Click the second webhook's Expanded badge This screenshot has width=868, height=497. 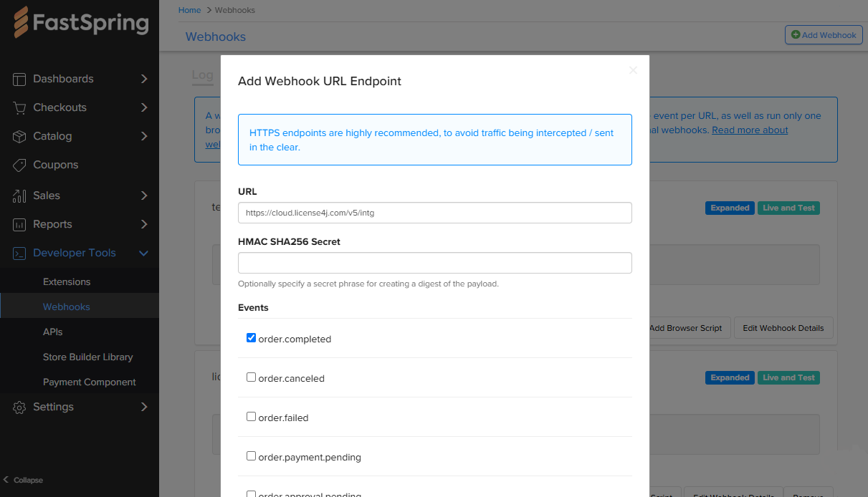click(730, 378)
